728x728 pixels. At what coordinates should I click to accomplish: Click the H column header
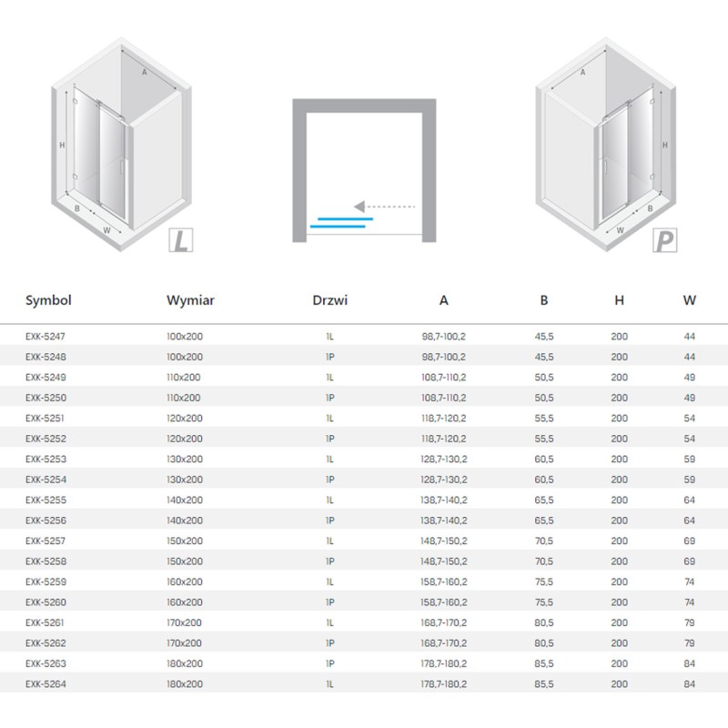click(x=619, y=300)
